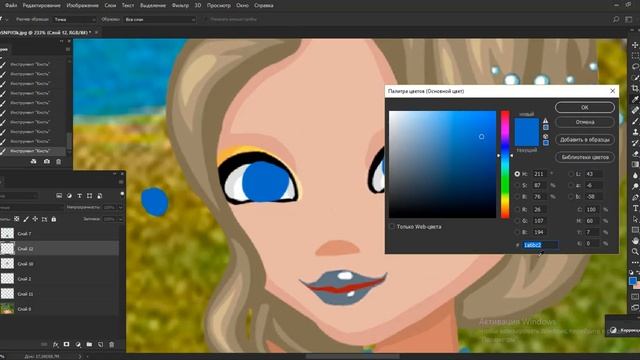
Task: Select the Gradient tool in right toolbar
Action: coord(635,164)
